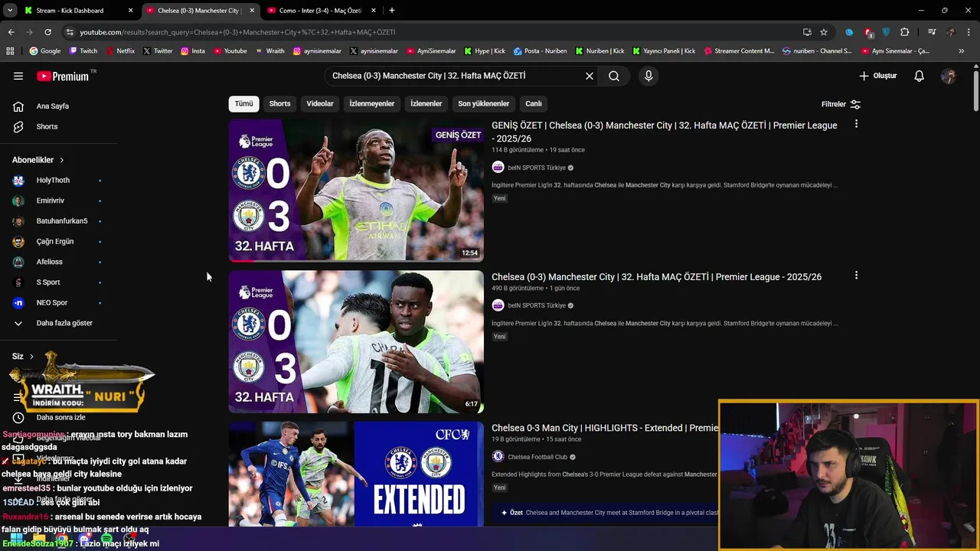This screenshot has height=551, width=980.
Task: Go to YouTube Premium home logo
Action: [x=64, y=76]
